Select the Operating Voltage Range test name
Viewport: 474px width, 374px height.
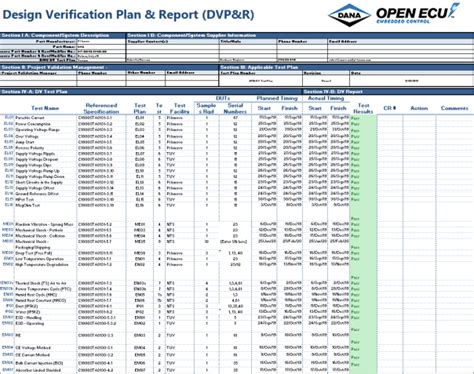point(38,130)
